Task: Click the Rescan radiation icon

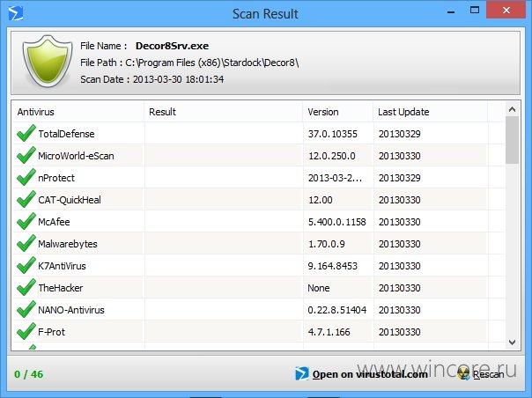Action: [x=463, y=373]
